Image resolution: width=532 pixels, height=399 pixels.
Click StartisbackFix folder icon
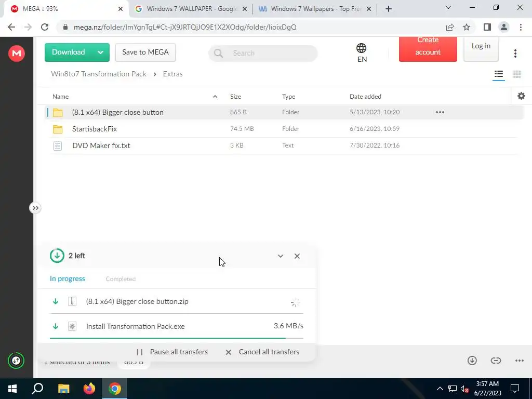pyautogui.click(x=58, y=129)
